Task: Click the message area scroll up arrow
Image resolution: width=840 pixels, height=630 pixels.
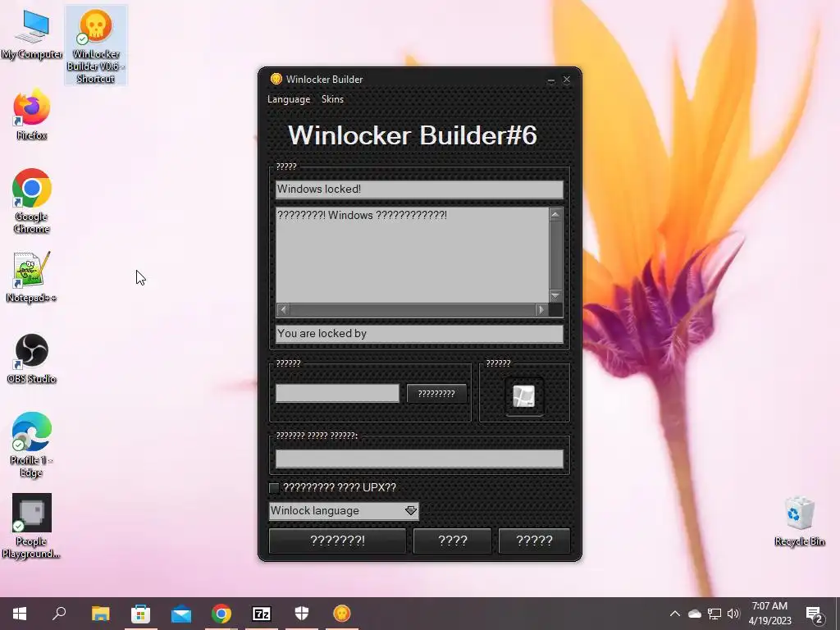Action: pos(555,214)
